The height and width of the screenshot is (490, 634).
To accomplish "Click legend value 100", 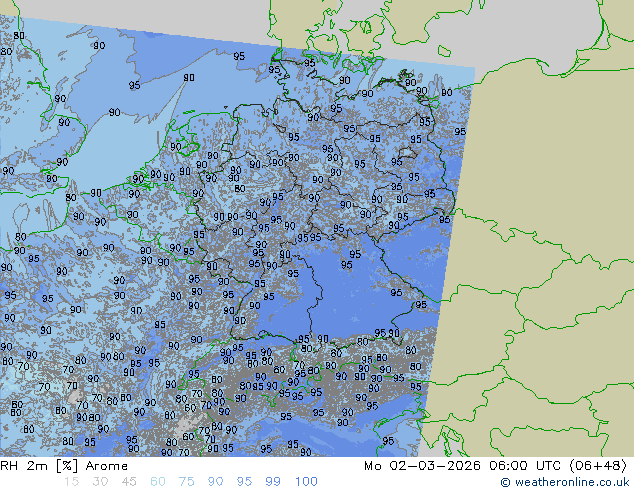I will pyautogui.click(x=306, y=482).
